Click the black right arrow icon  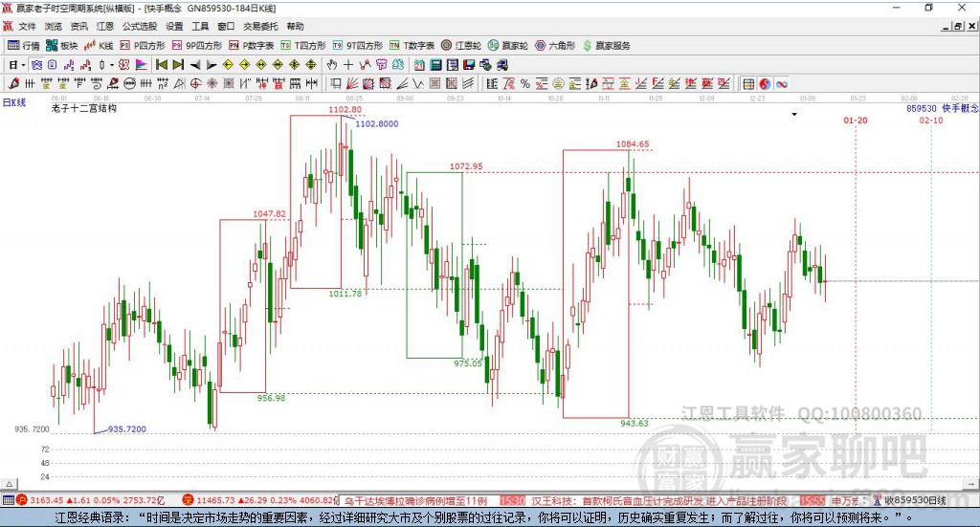(212, 65)
